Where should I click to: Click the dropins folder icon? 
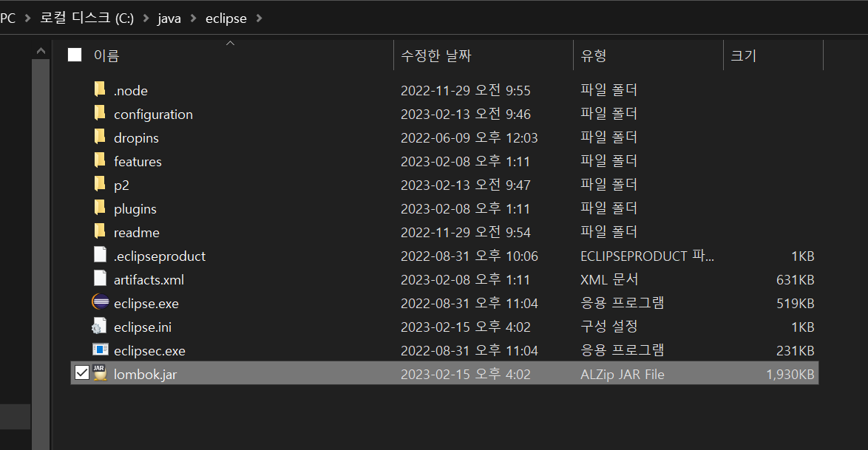coord(100,137)
